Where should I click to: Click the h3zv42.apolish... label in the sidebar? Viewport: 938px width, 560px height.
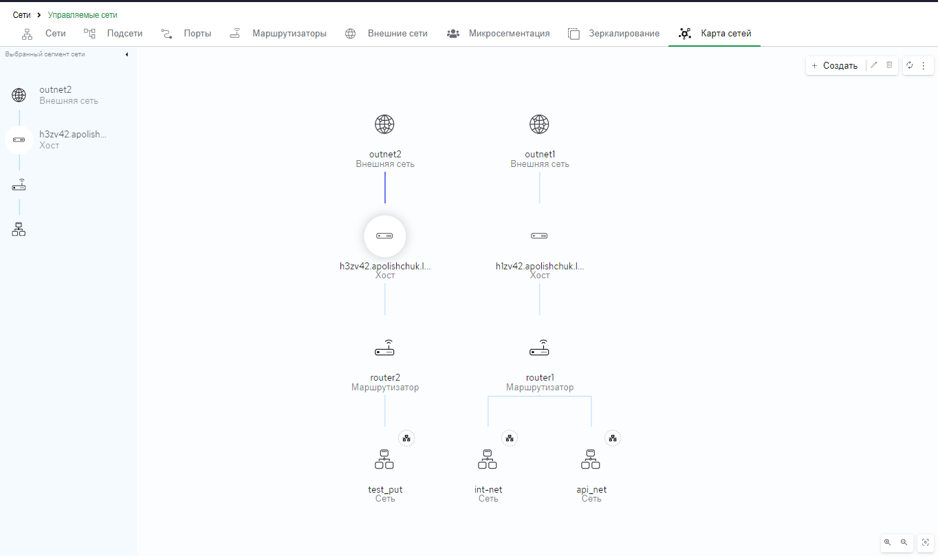(73, 135)
